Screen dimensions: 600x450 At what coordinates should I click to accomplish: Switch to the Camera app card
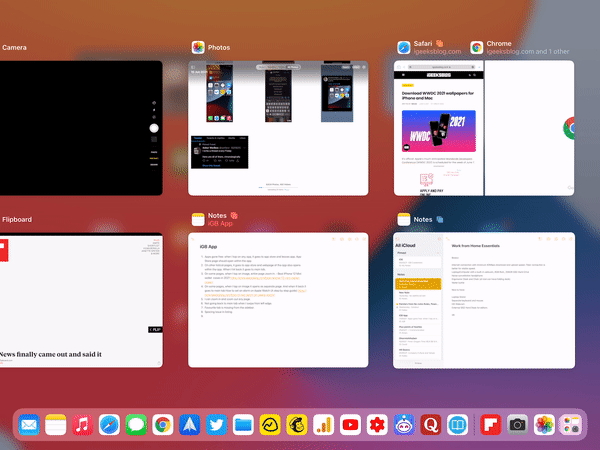(x=81, y=128)
